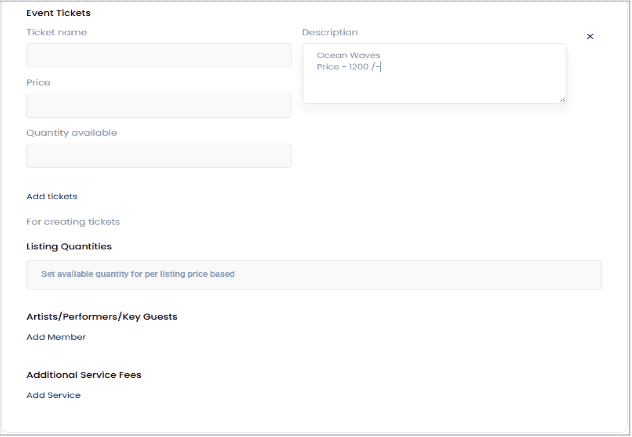Place cursor on 'Price - 1200' description line
Image resolution: width=632 pixels, height=437 pixels.
(x=342, y=67)
